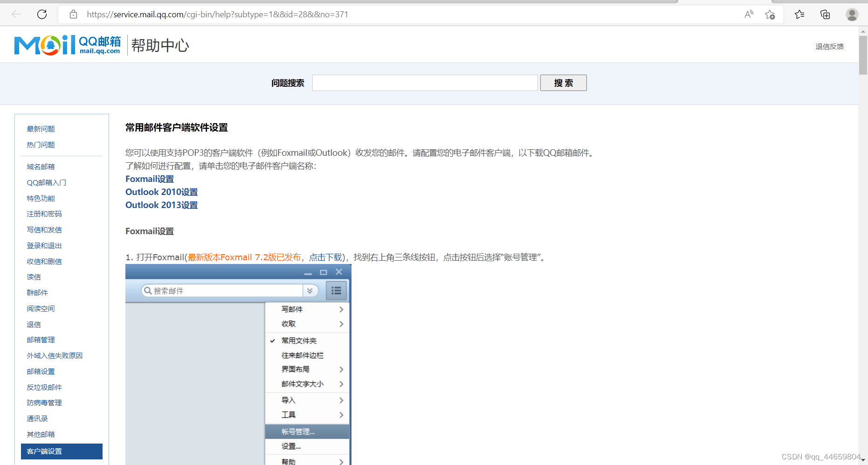This screenshot has height=465, width=868.
Task: Select 写信和发信 category
Action: coord(44,229)
